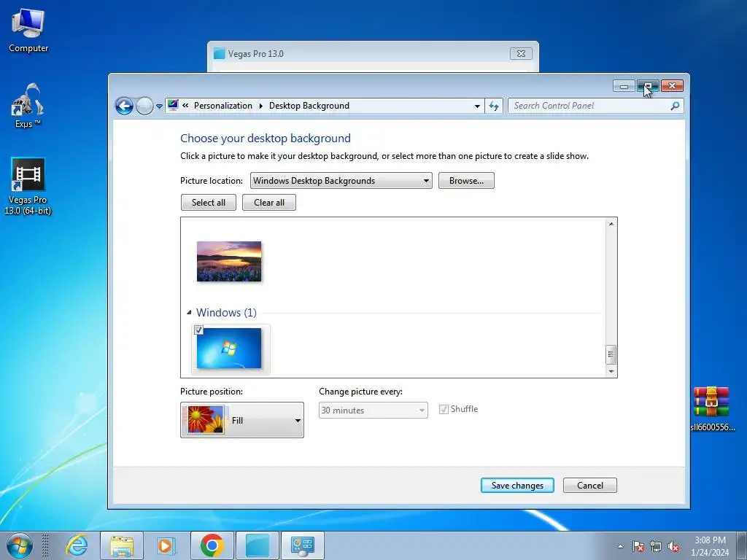747x560 pixels.
Task: Open the arrow between Personalization and Desktop Background
Action: coord(261,106)
